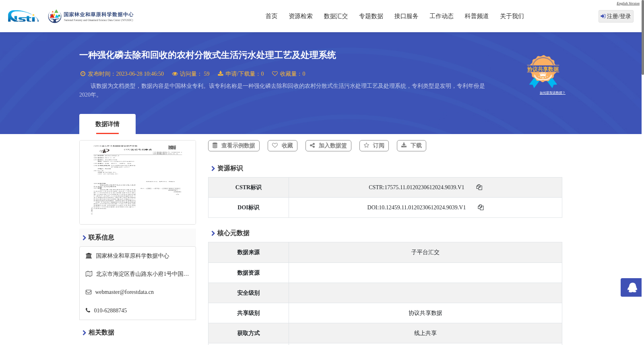The width and height of the screenshot is (644, 345).
Task: Click 加入数据篮 button
Action: click(x=328, y=146)
